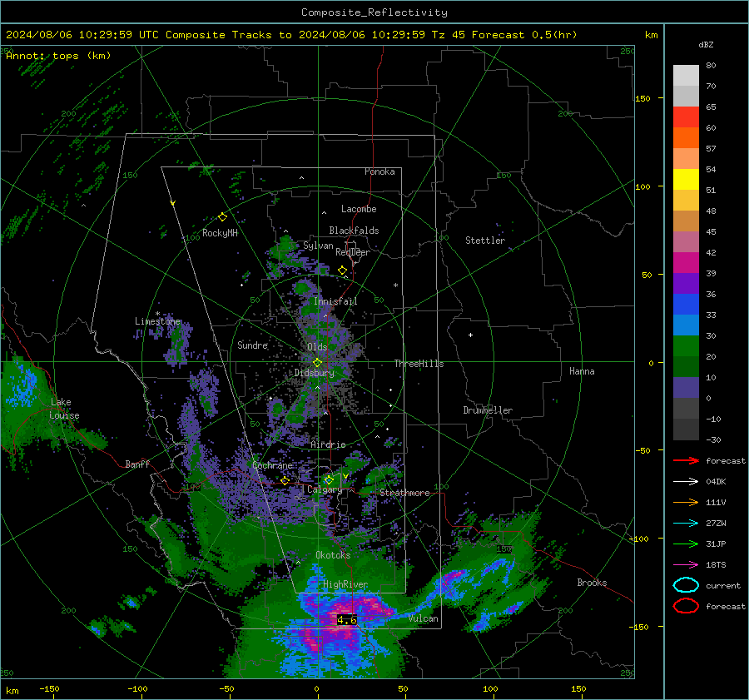
Task: Select the red 60 dBZ legend swatch
Action: (x=686, y=117)
